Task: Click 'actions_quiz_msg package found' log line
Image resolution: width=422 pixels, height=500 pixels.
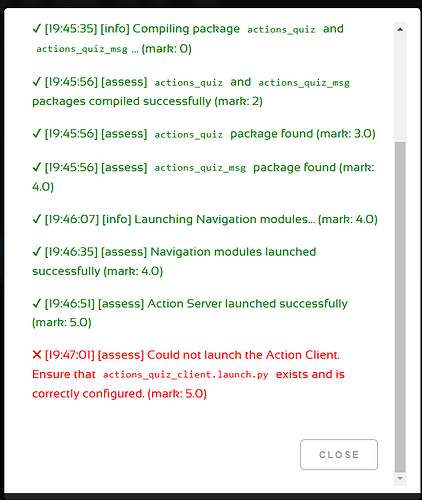Action: [203, 177]
